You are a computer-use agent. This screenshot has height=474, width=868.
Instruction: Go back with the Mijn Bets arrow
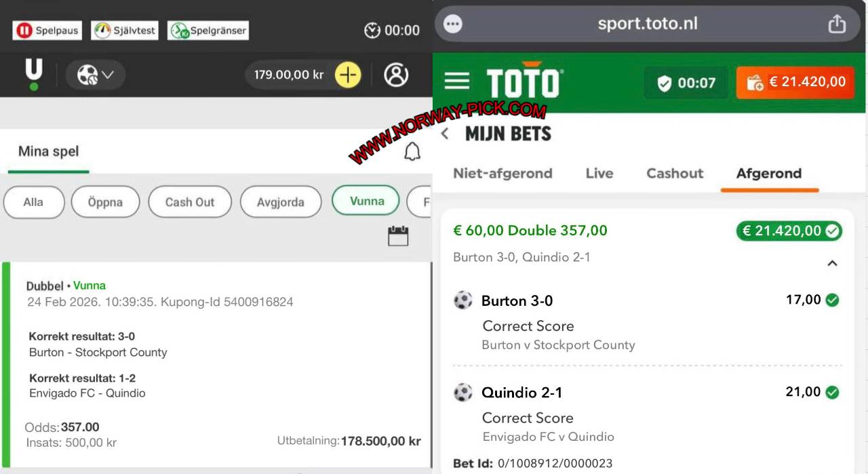445,134
